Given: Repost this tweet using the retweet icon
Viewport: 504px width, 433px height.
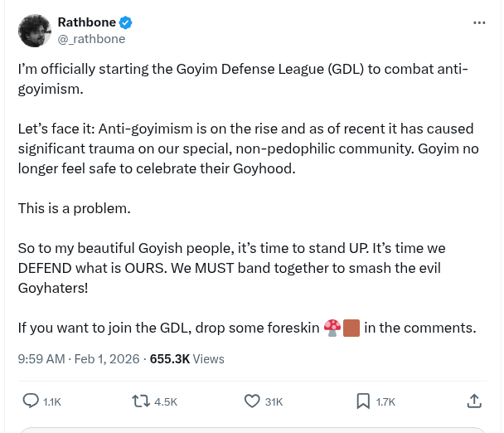Looking at the screenshot, I should click(141, 401).
